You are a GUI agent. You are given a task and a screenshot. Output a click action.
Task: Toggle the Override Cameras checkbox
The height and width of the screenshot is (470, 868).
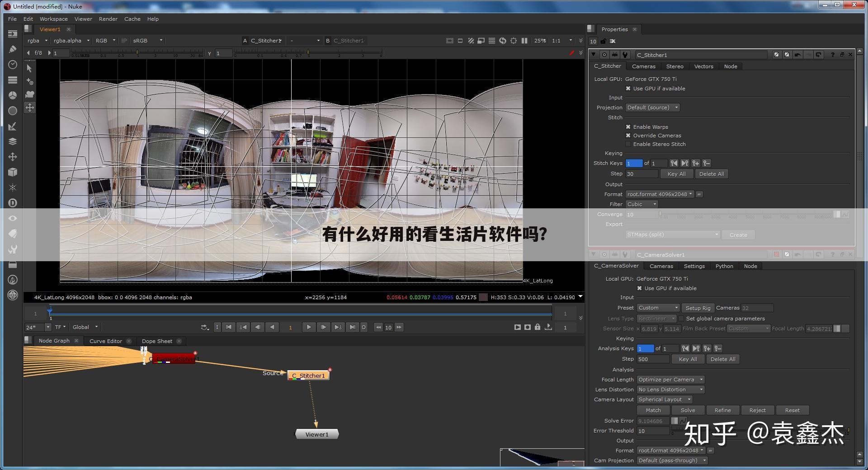point(628,136)
